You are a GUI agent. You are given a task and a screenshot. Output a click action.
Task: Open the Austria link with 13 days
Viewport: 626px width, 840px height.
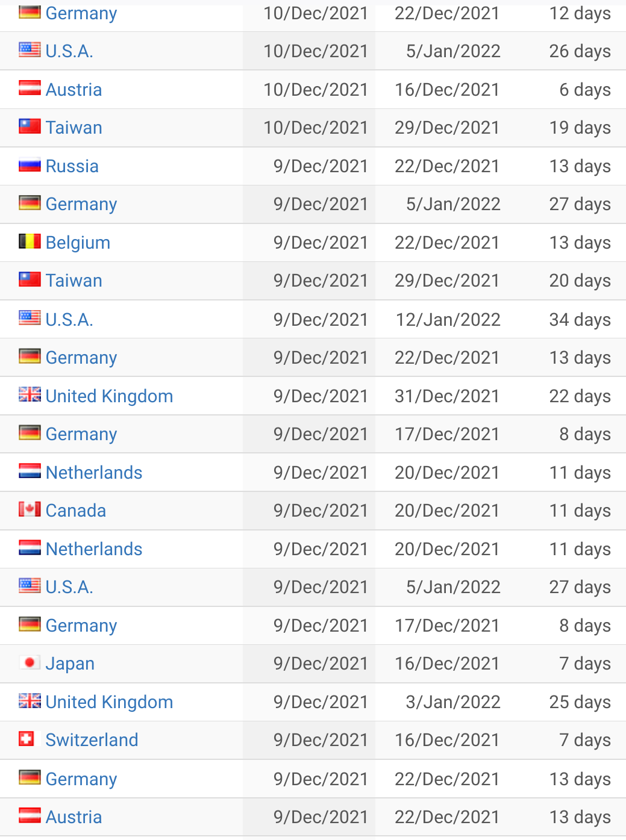point(74,817)
